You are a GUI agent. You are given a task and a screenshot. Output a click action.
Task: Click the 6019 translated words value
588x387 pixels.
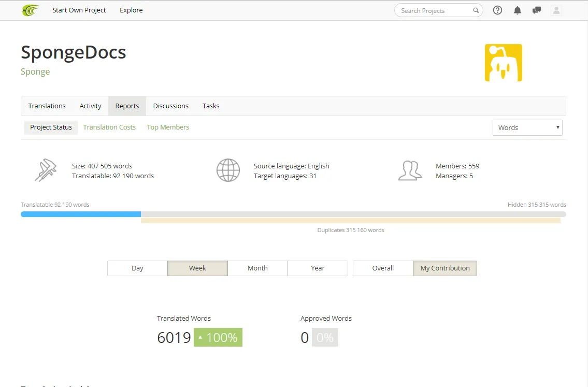click(174, 337)
